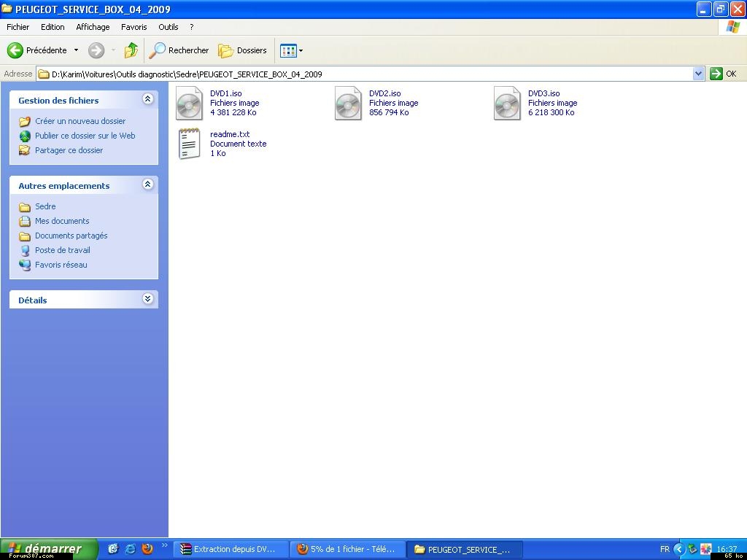Click the globe icon beside Publier
Screen dimensions: 747x560
point(25,136)
